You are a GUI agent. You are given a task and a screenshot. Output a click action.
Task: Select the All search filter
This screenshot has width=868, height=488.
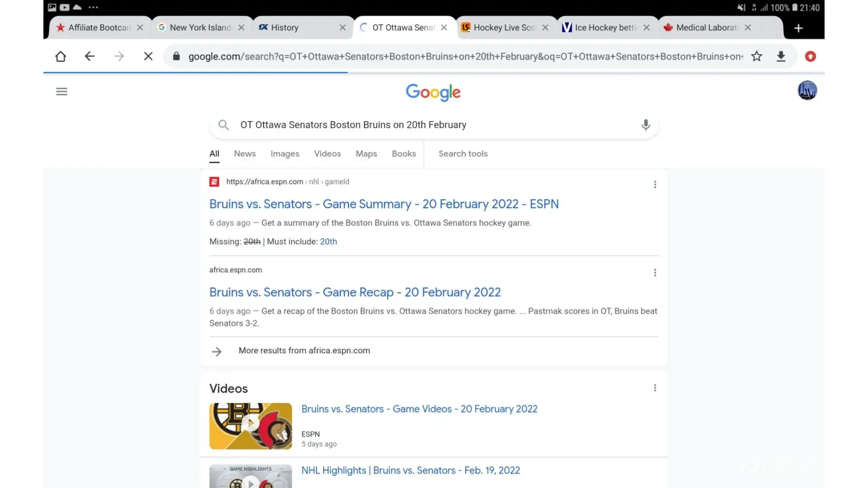(x=214, y=154)
